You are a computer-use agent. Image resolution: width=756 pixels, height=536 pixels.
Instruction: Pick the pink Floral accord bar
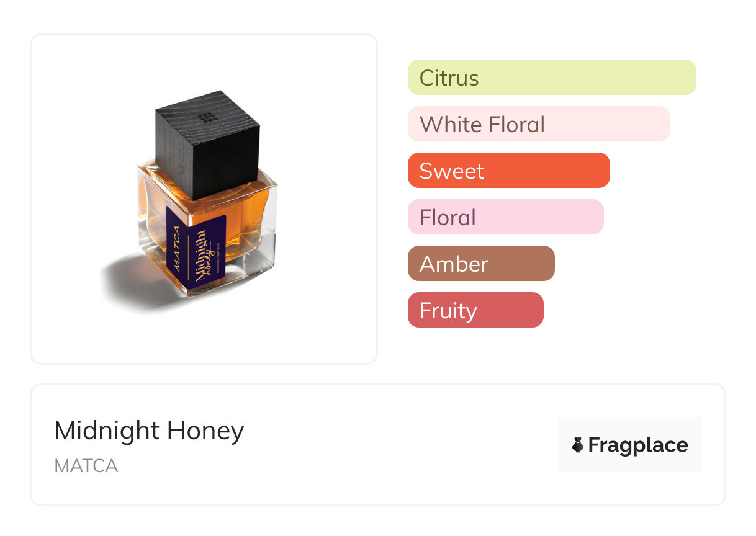click(505, 217)
